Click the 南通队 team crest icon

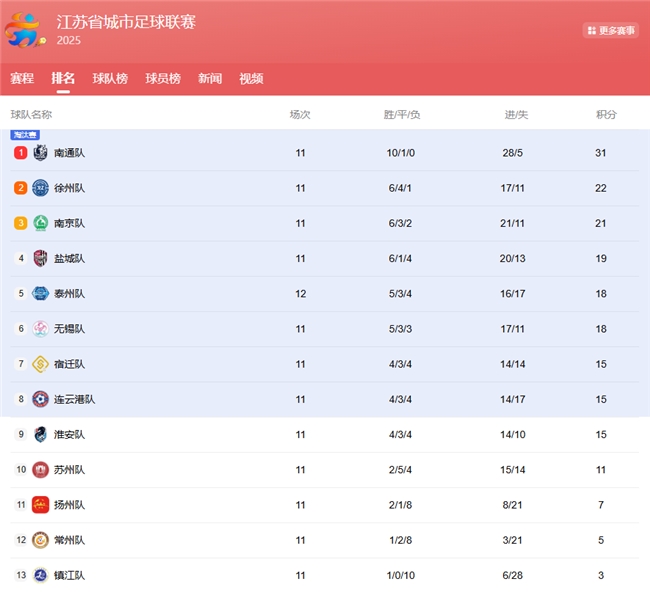tap(40, 153)
